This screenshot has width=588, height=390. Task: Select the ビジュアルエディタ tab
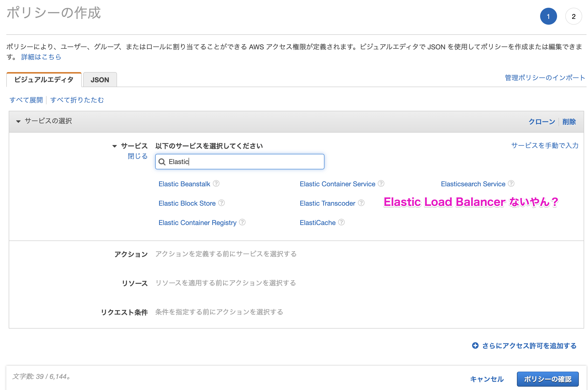click(x=44, y=80)
